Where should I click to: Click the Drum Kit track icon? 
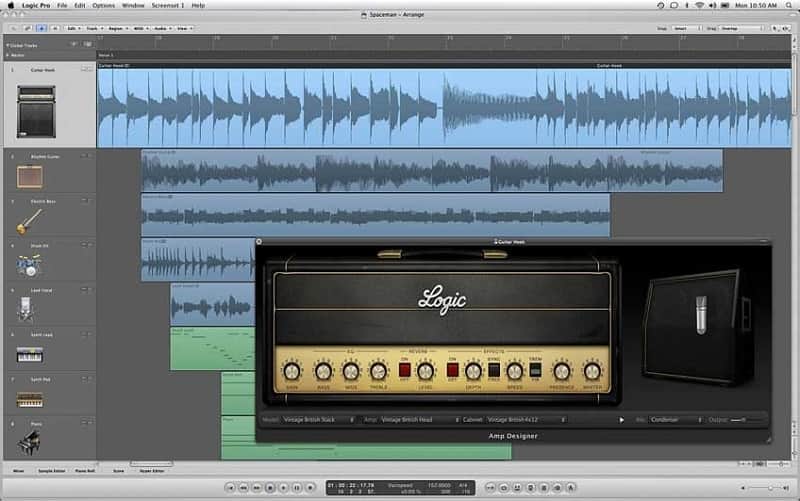click(29, 266)
